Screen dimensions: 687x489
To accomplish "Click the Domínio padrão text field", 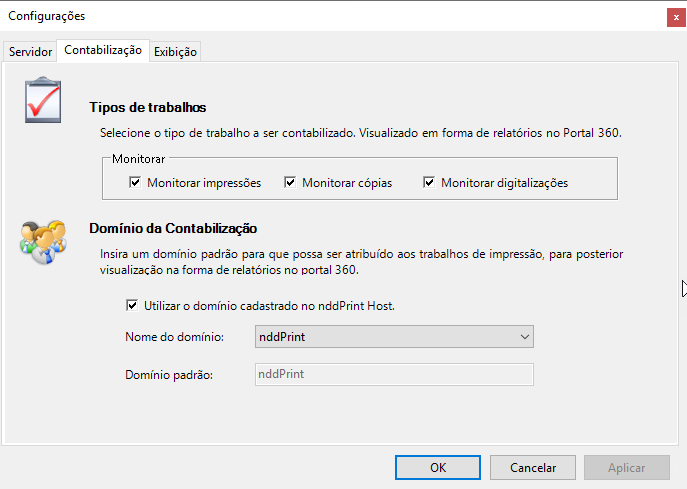I will (x=393, y=374).
